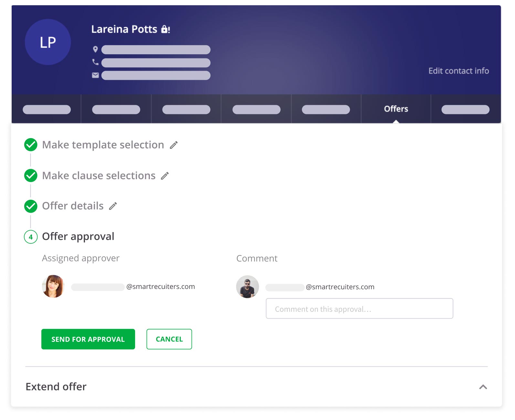Image resolution: width=515 pixels, height=420 pixels.
Task: Click the pencil icon beside Make template selection
Action: [174, 145]
